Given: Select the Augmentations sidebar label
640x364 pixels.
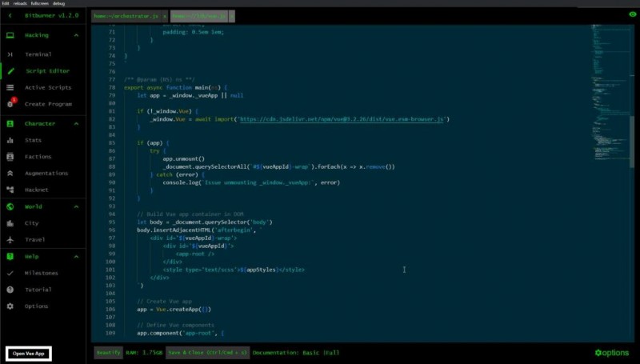Looking at the screenshot, I should (46, 173).
